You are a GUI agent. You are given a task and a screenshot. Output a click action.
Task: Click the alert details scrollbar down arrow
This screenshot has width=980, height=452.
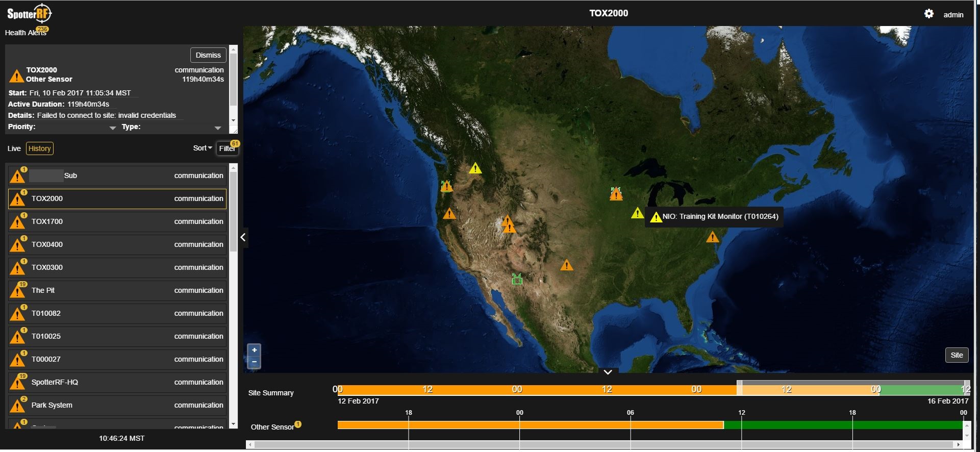(x=234, y=120)
